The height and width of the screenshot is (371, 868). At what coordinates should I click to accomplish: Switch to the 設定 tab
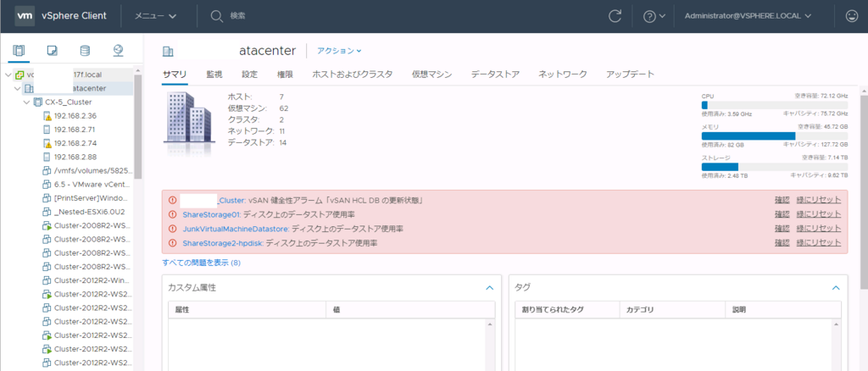[x=250, y=74]
